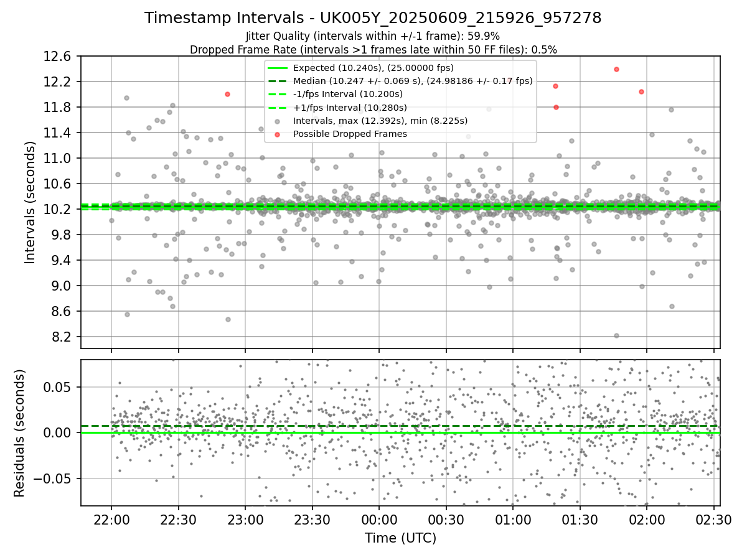Click the lowest gray interval point near 8.2 seconds
Viewport: 747px width, 560px height.
tap(616, 335)
